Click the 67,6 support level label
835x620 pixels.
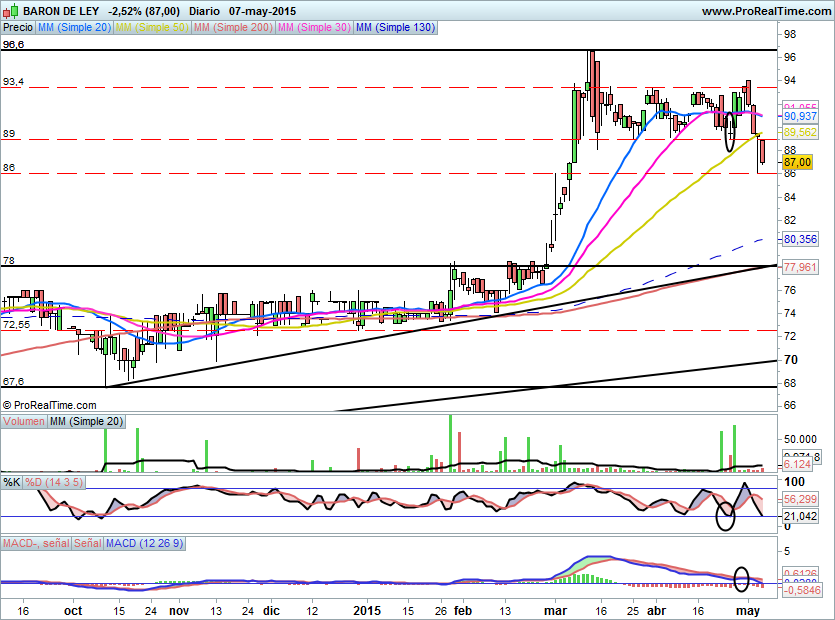13,381
